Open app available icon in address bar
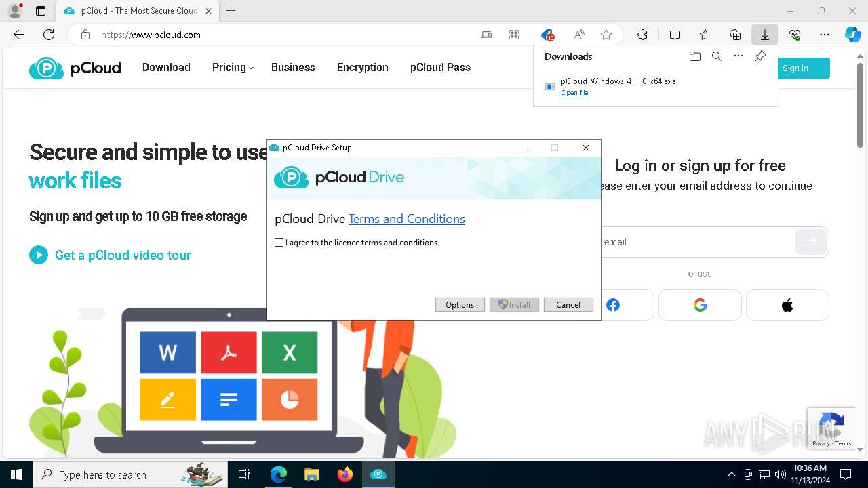The width and height of the screenshot is (868, 488). [x=486, y=35]
